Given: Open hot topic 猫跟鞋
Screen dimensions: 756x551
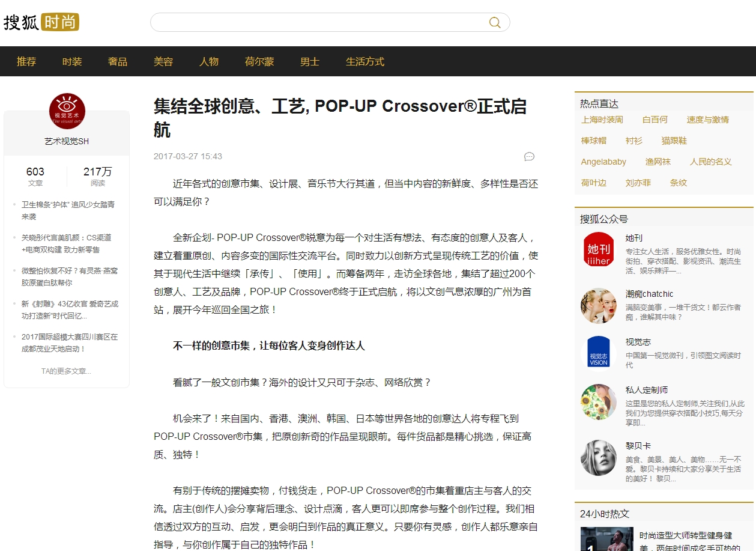Looking at the screenshot, I should pyautogui.click(x=674, y=141).
